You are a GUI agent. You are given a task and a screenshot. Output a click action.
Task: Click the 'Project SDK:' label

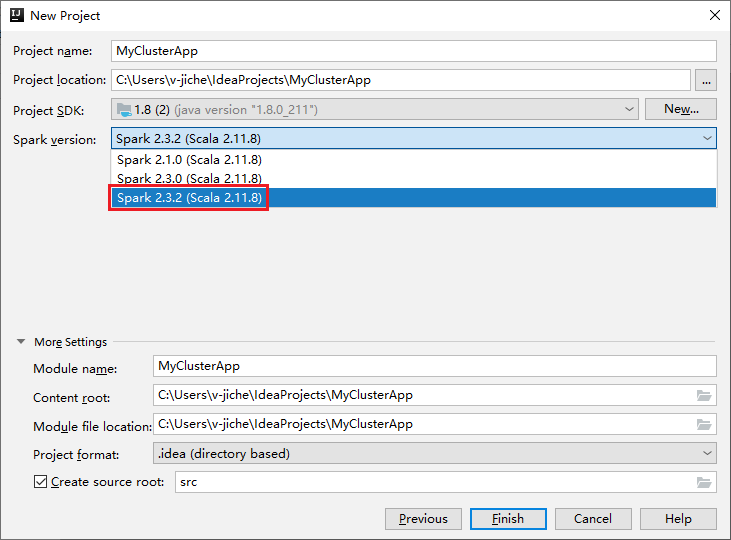click(x=48, y=111)
